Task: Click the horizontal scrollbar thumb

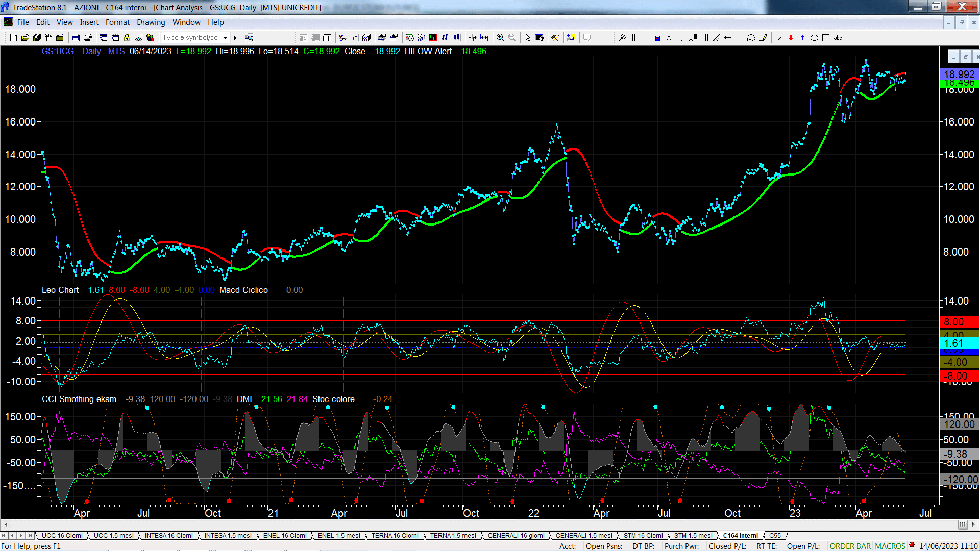Action: [963, 525]
